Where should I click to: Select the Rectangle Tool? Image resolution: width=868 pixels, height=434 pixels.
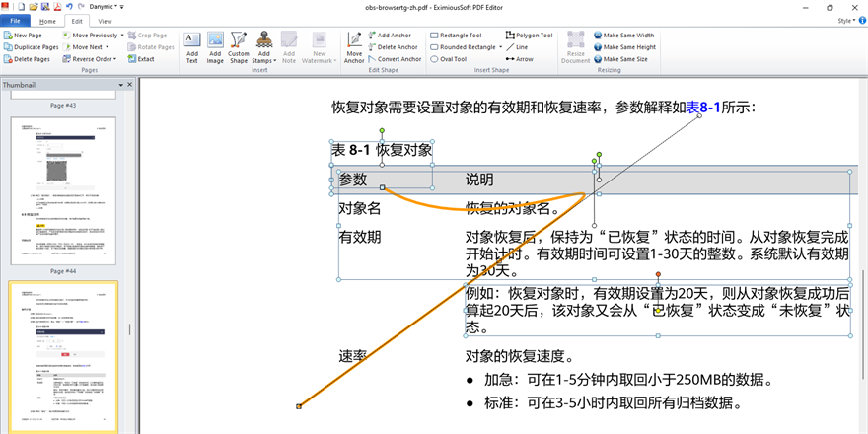[456, 36]
